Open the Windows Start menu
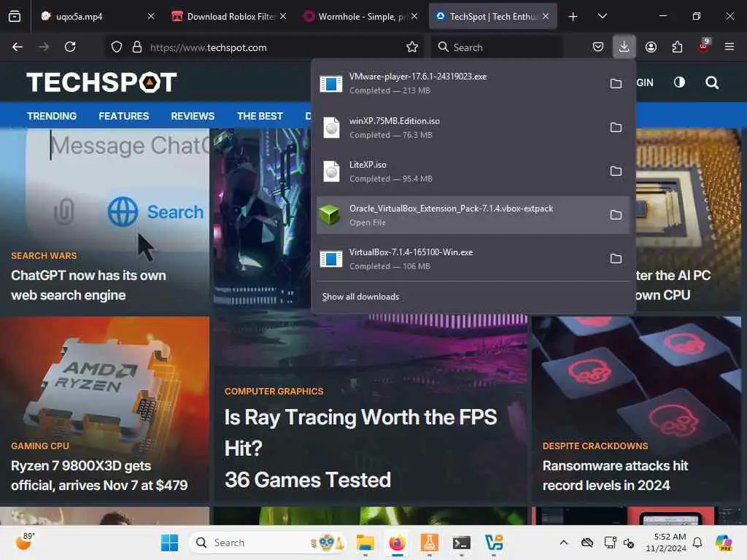The image size is (747, 560). tap(169, 542)
